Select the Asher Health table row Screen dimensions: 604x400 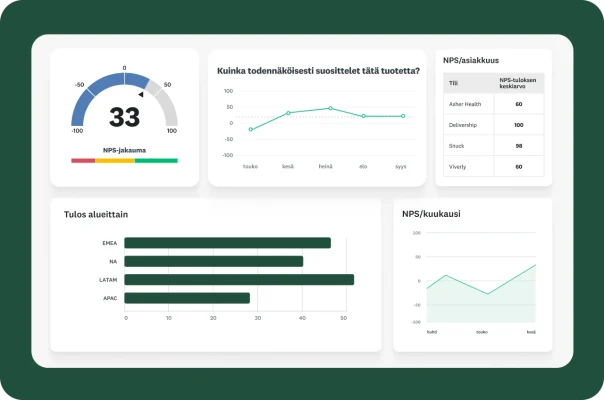click(x=493, y=104)
